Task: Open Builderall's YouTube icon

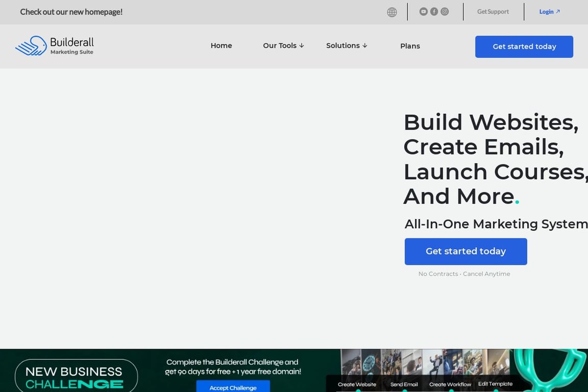Action: point(423,12)
